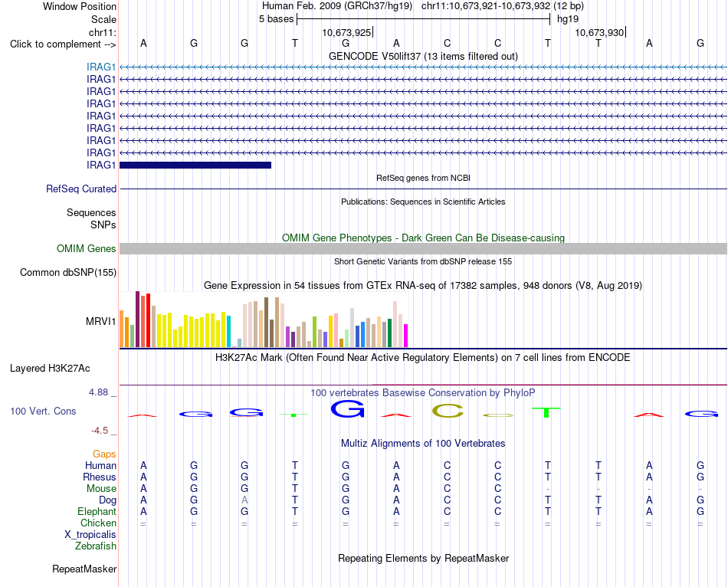Click the light-blue IRAG1 transcript label

pos(100,67)
